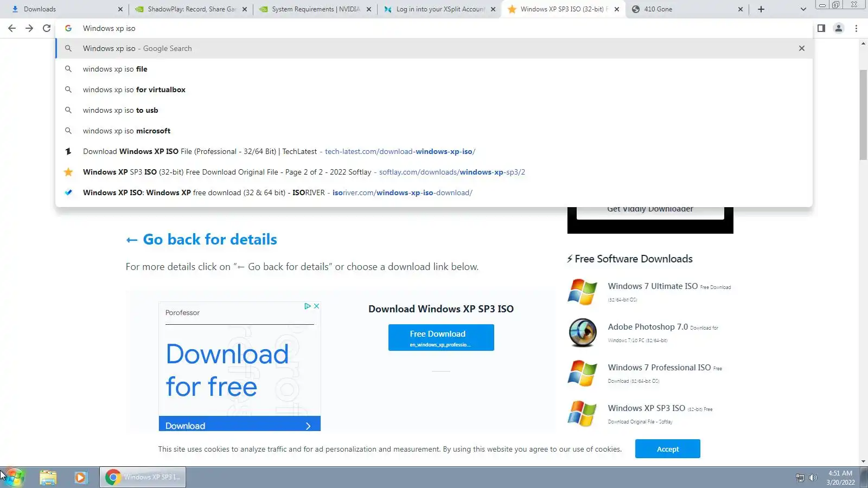
Task: Select 'windows xp iso microsoft' suggestion
Action: coord(434,131)
